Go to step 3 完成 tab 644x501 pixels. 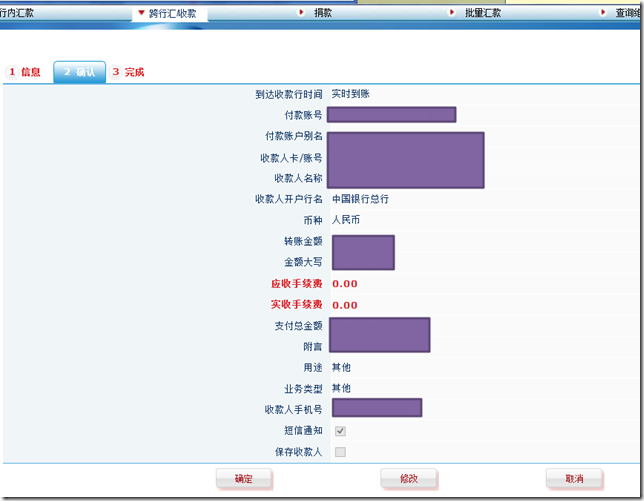point(128,72)
